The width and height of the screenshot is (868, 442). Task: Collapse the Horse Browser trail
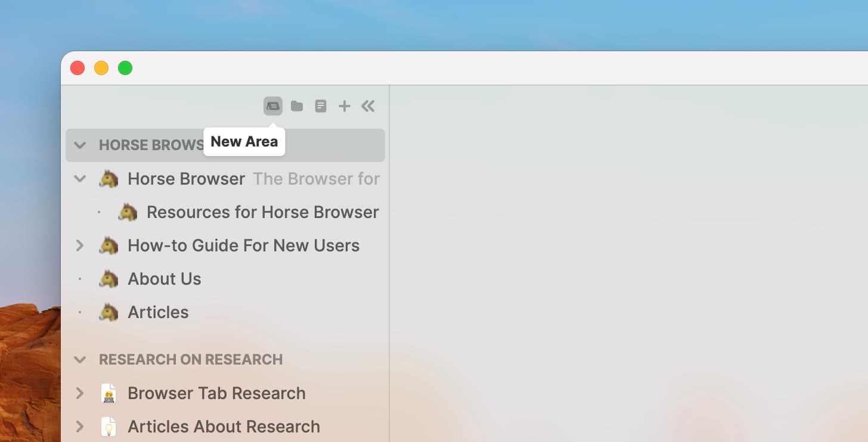coord(80,178)
